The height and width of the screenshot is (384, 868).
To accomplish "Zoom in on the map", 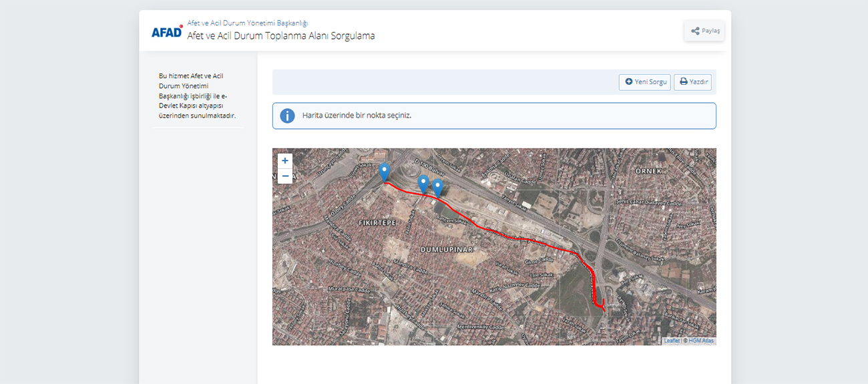I will pos(285,161).
